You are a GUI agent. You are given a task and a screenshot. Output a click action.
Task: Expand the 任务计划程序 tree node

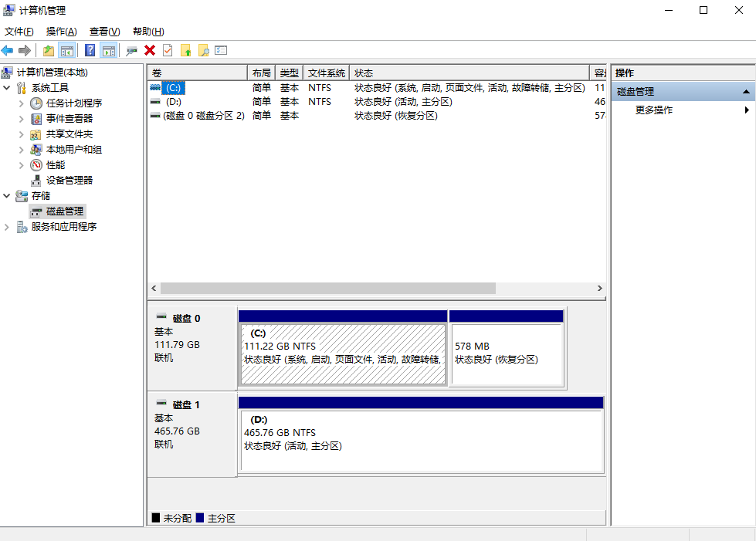pos(21,103)
